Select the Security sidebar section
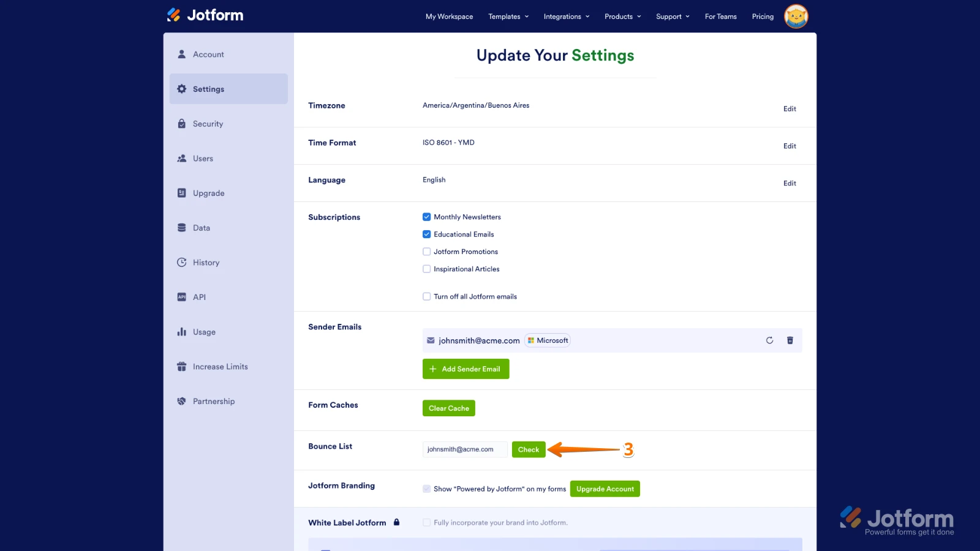 228,124
